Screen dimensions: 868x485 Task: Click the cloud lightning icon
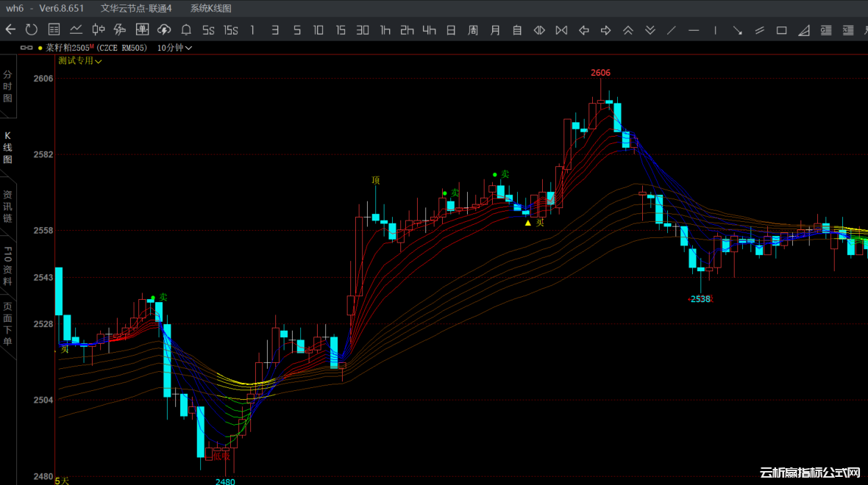(x=164, y=30)
